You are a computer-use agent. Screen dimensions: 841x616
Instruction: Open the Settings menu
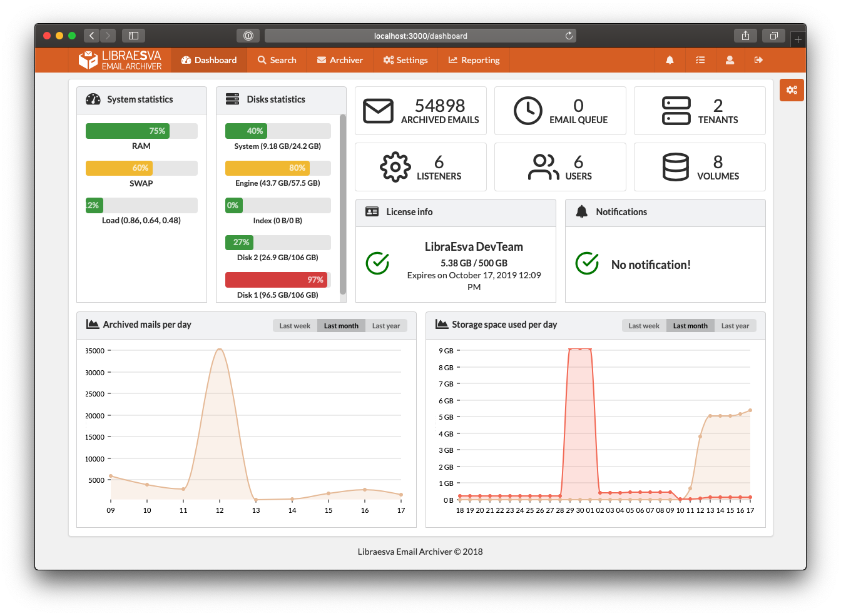click(x=405, y=60)
